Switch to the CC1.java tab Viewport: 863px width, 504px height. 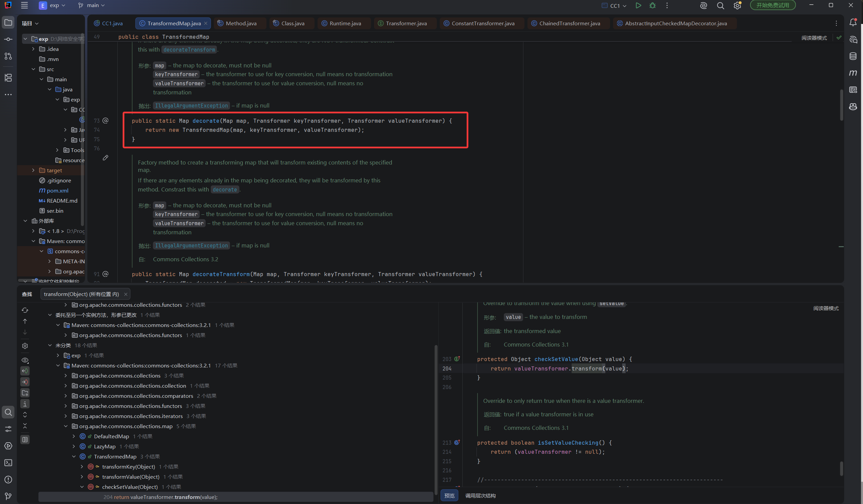tap(109, 23)
